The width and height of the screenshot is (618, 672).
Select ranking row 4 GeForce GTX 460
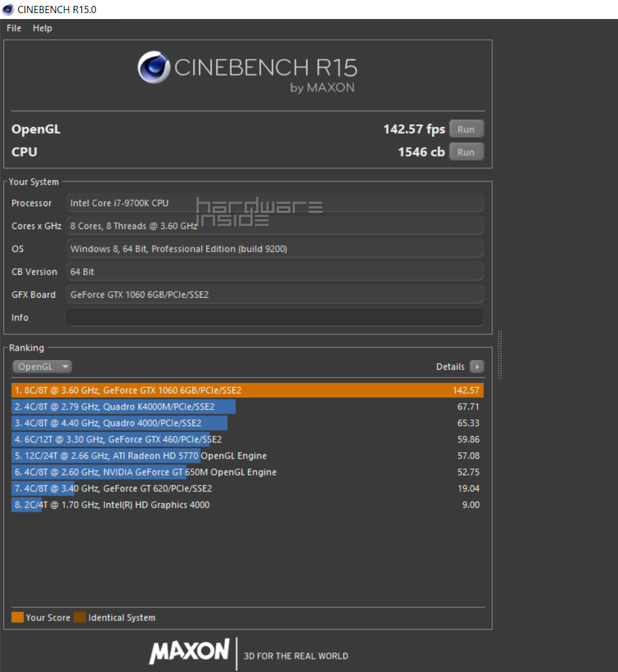[x=247, y=439]
